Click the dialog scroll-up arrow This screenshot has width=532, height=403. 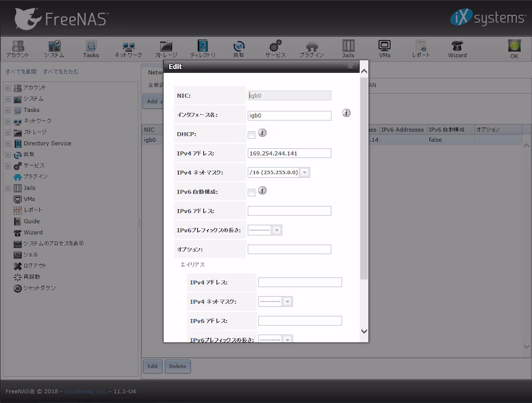coord(364,71)
